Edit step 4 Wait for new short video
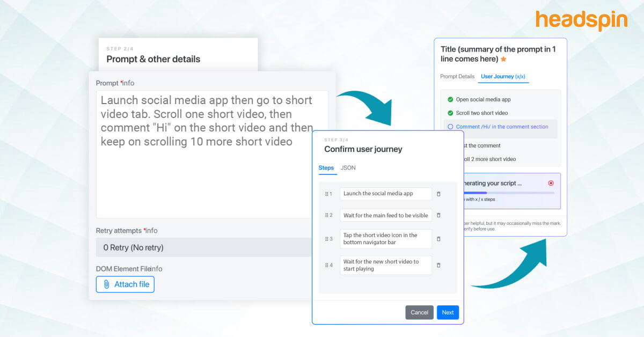The image size is (644, 337). (x=386, y=265)
